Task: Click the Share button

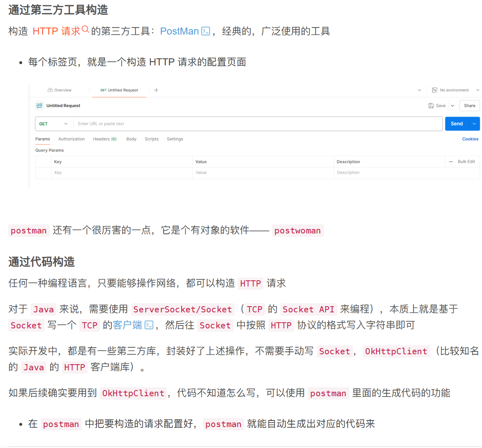Action: tap(469, 106)
